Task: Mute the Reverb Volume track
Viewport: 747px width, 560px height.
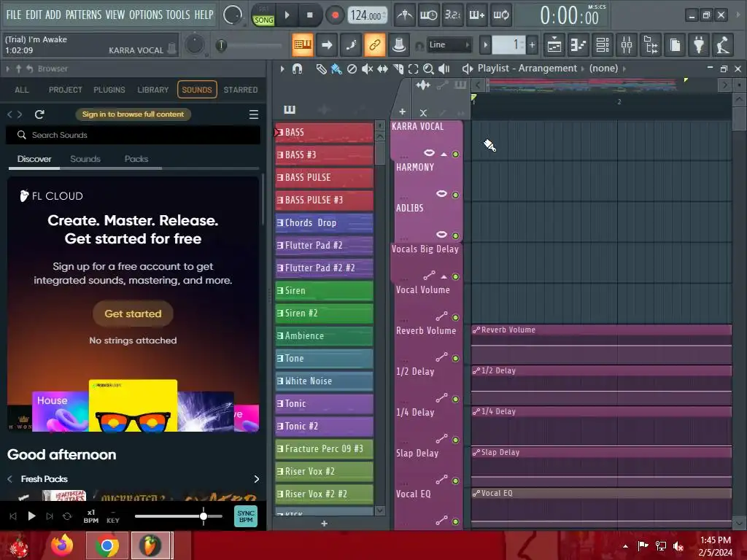Action: 455,358
